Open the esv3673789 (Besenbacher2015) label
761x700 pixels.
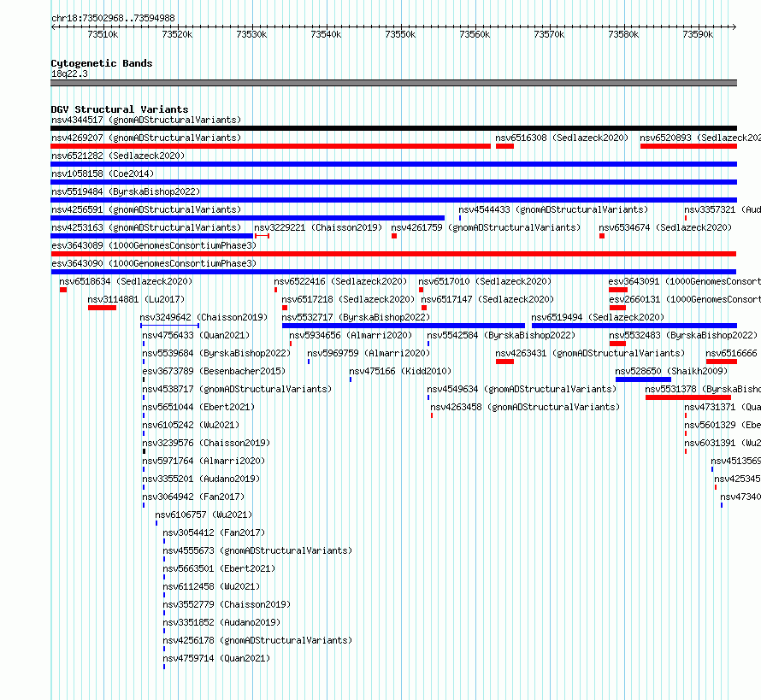click(214, 371)
